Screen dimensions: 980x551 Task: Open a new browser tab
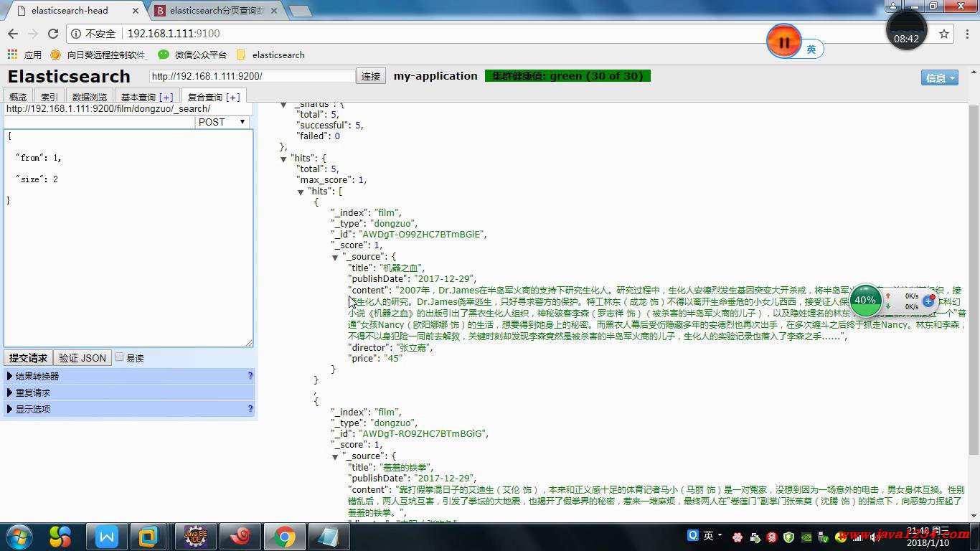[x=300, y=11]
